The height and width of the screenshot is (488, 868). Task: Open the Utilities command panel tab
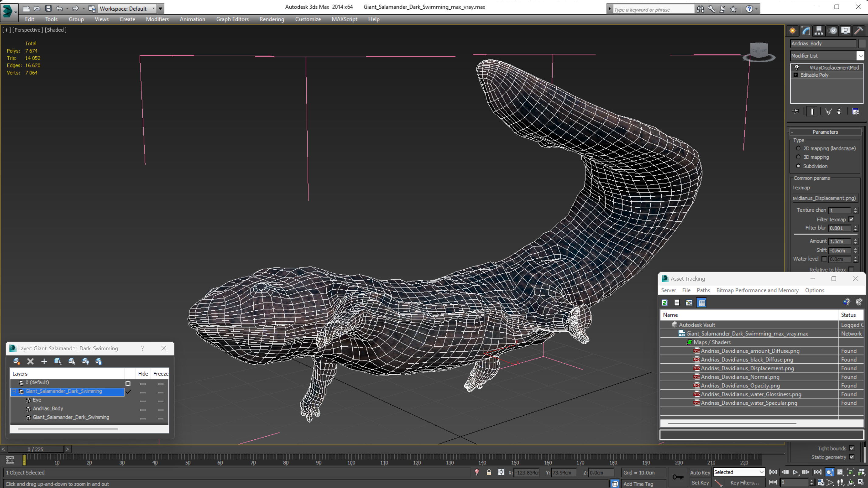858,31
